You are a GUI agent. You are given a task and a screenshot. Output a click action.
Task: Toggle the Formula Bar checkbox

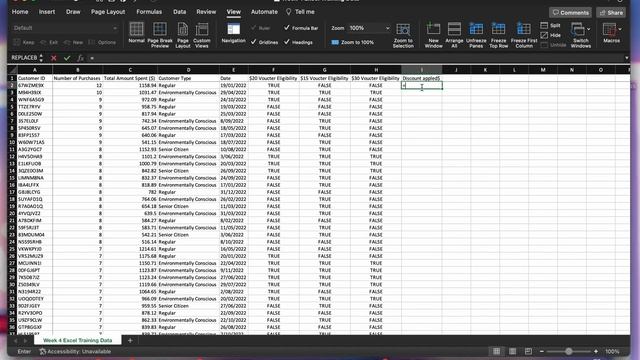coord(301,28)
